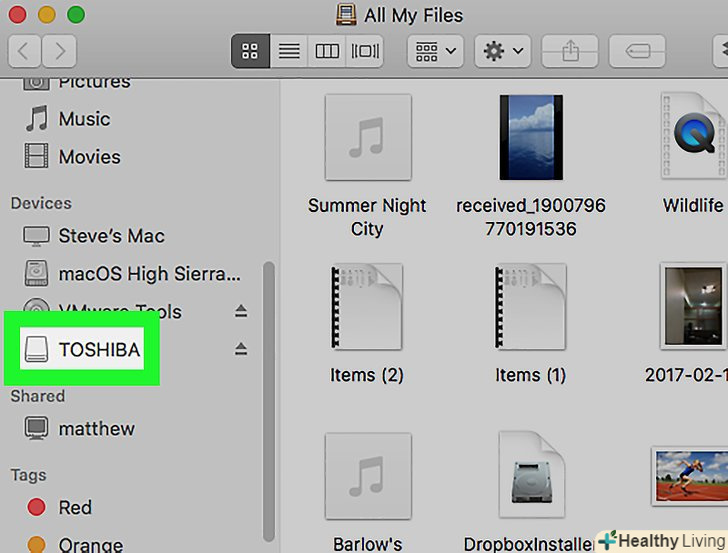
Task: Click the Pictures sidebar item
Action: coord(77,83)
